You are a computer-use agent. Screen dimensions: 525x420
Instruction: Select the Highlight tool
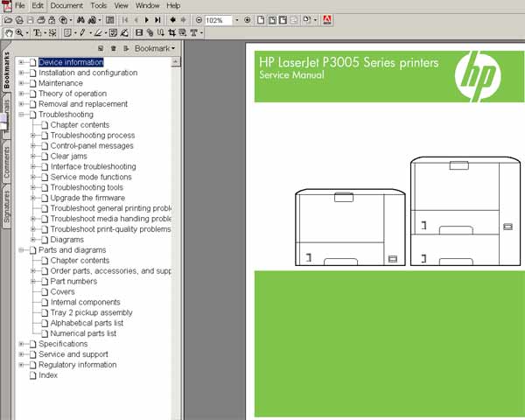[x=98, y=33]
